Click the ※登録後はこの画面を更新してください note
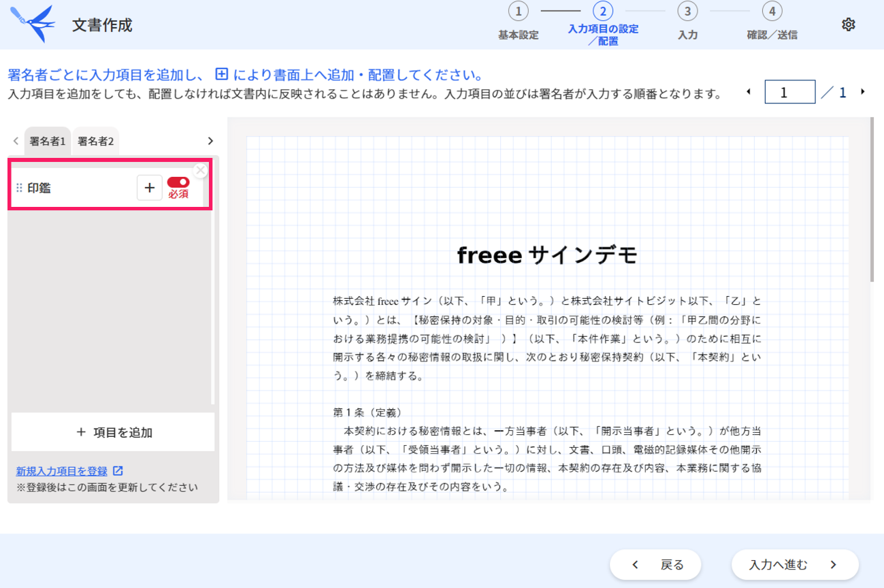The width and height of the screenshot is (884, 588). tap(107, 487)
